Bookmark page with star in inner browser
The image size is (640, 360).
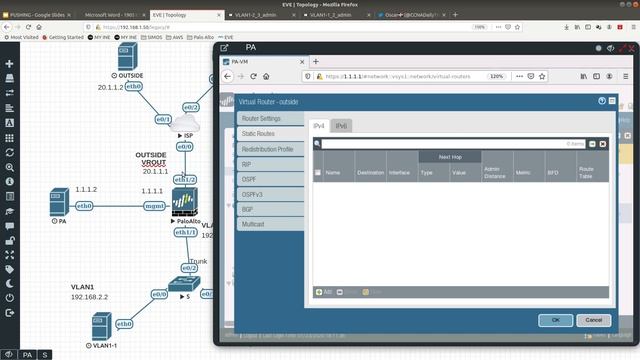click(x=542, y=76)
